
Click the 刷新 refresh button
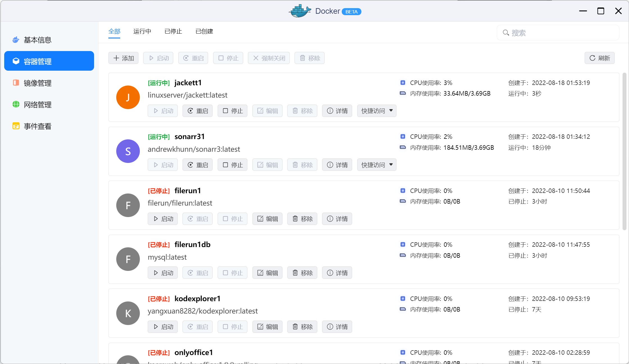600,58
